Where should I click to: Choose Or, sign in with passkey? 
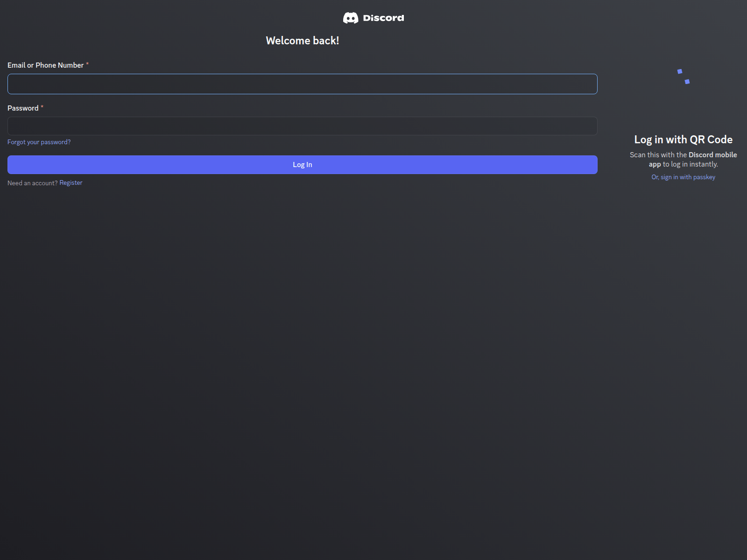pos(684,177)
